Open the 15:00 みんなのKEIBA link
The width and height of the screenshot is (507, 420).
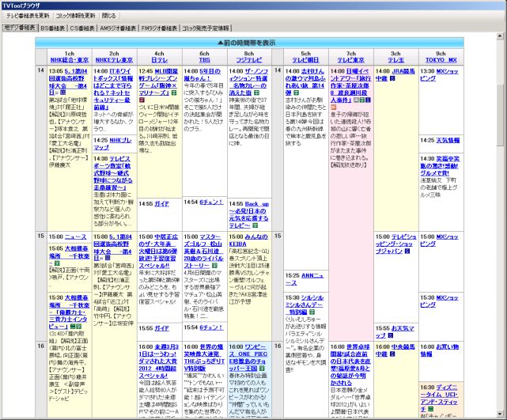coord(248,240)
